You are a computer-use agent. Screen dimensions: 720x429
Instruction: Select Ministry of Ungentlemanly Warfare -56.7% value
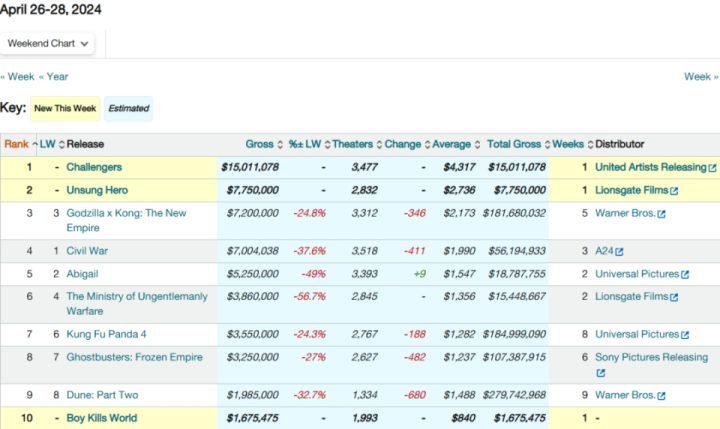309,297
